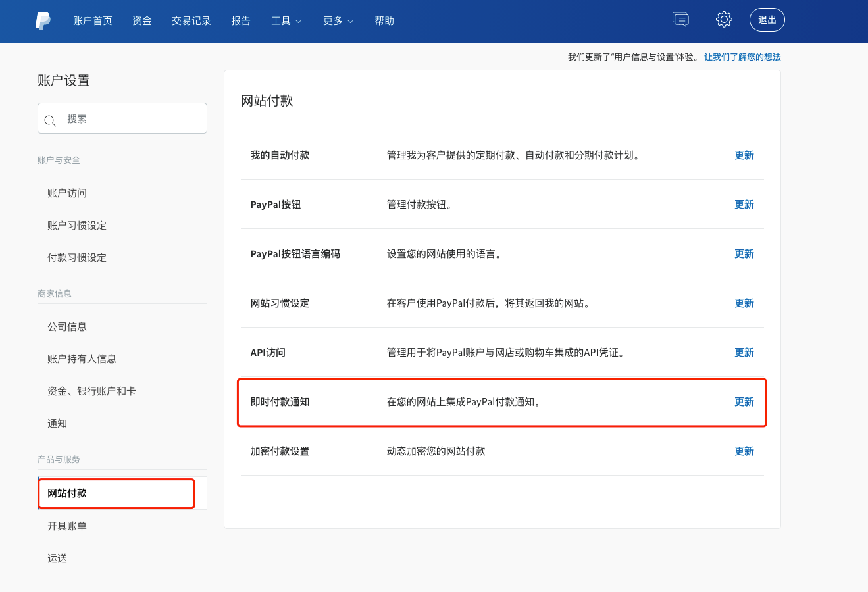Click the 即时付款通知 row label
The width and height of the screenshot is (868, 592).
pyautogui.click(x=280, y=402)
